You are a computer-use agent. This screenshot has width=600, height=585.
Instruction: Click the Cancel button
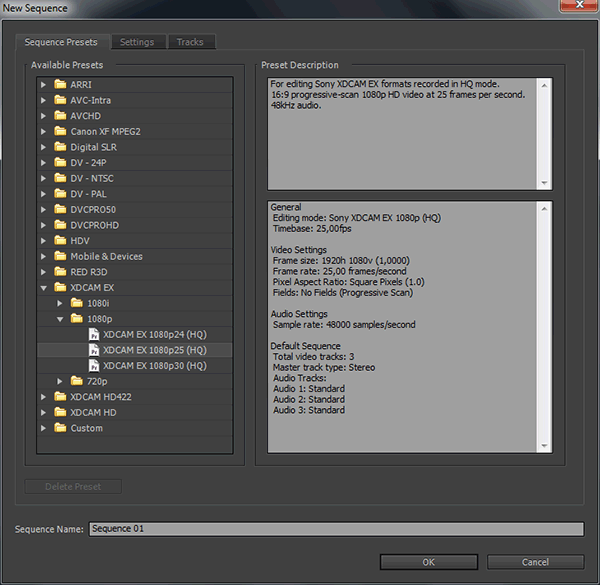tap(535, 562)
